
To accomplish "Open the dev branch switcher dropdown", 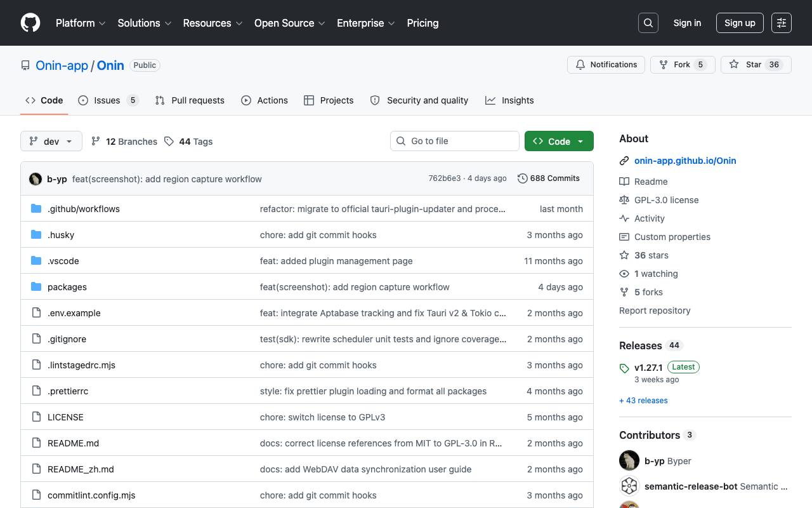I will pos(51,141).
